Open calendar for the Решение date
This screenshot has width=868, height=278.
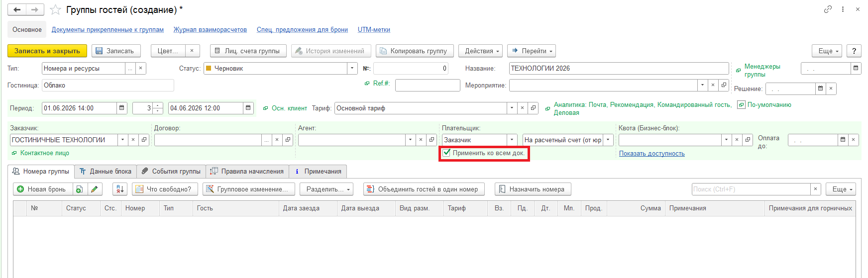click(820, 89)
